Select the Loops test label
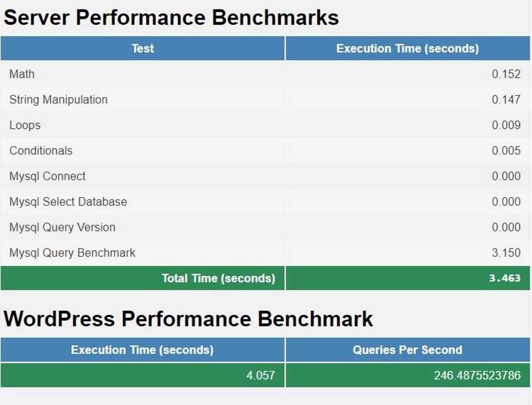This screenshot has height=405, width=532. 25,125
